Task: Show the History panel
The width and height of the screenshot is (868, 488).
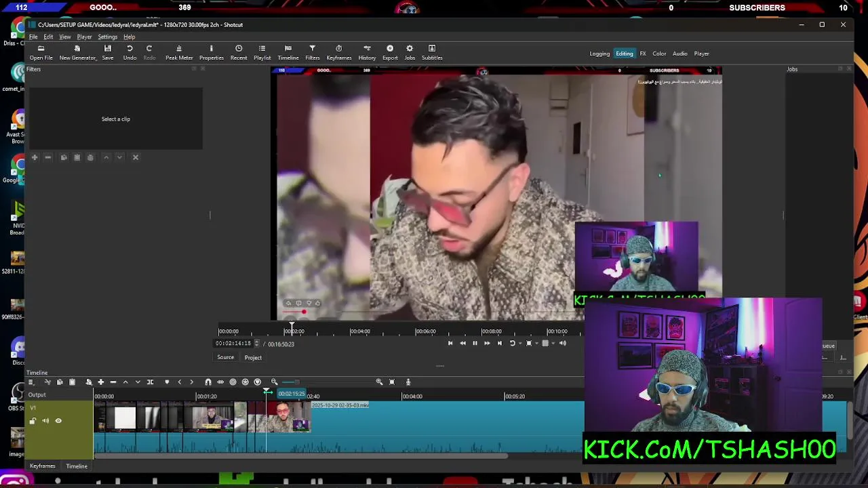Action: pos(367,52)
